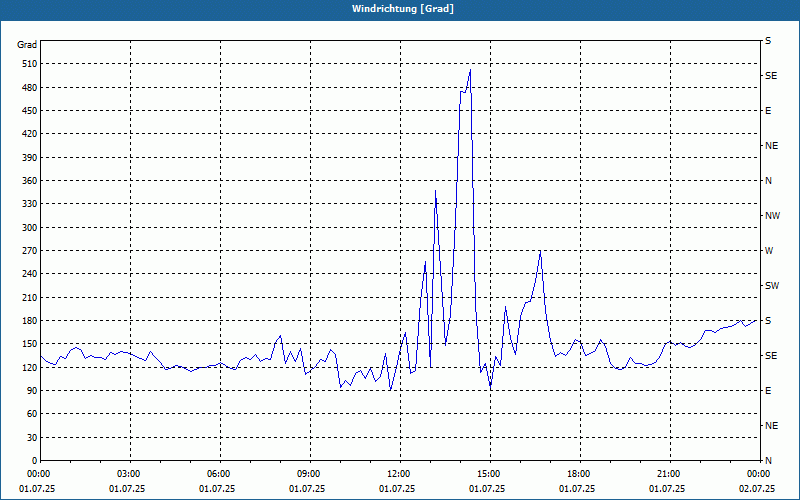Click the NW compass direction label
Image resolution: width=800 pixels, height=500 pixels.
coord(772,216)
